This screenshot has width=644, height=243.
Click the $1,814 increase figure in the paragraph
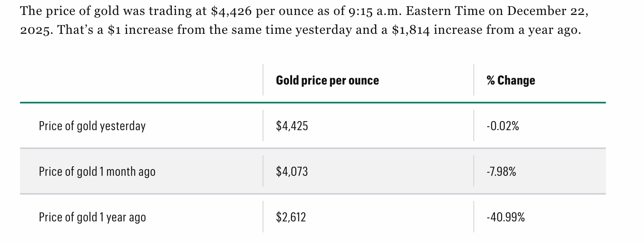[411, 30]
